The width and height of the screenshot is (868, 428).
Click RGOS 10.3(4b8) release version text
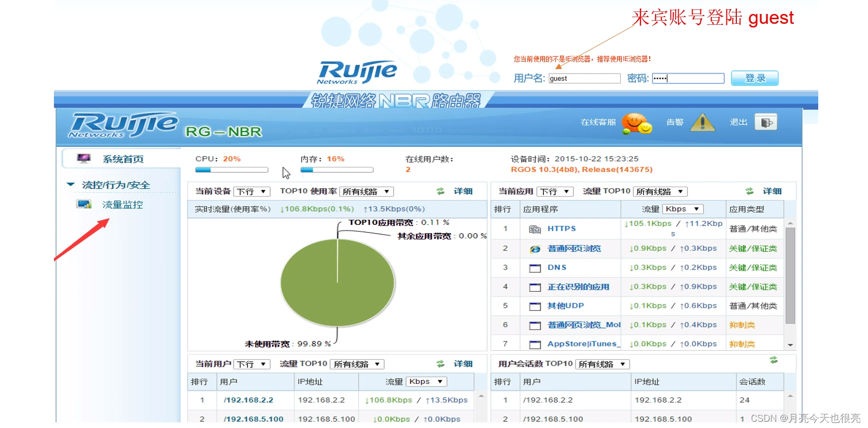(x=581, y=169)
